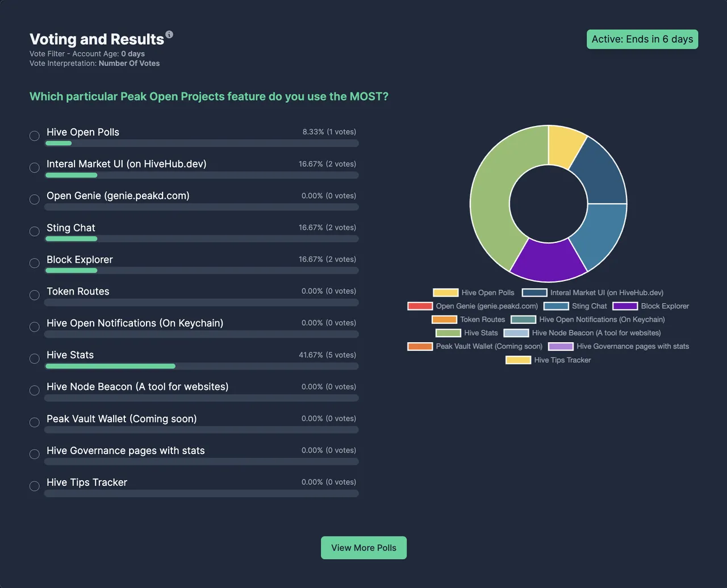Viewport: 727px width, 588px height.
Task: Click the 'Block Explorer' legend label
Action: click(665, 306)
